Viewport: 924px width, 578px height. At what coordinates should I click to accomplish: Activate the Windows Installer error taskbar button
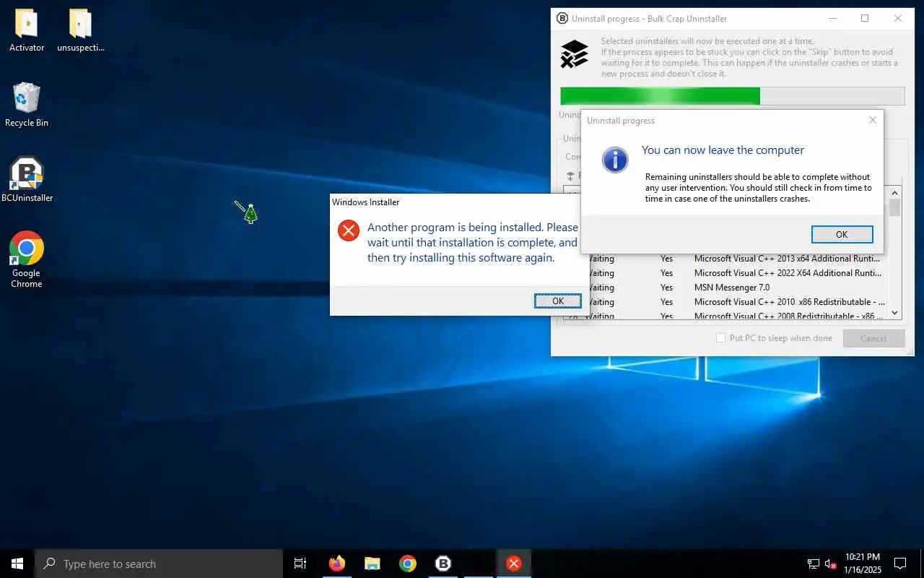pyautogui.click(x=513, y=564)
